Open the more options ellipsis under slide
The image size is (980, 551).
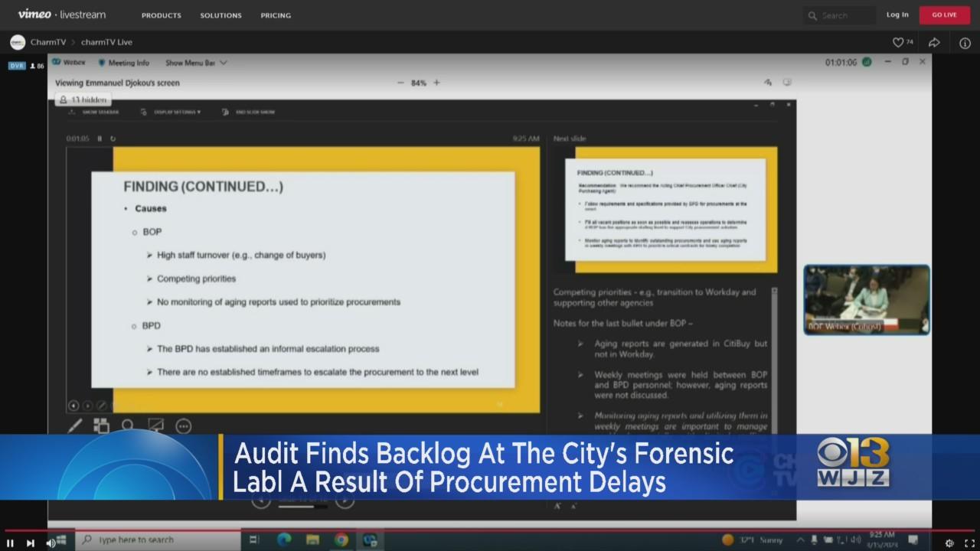point(183,425)
